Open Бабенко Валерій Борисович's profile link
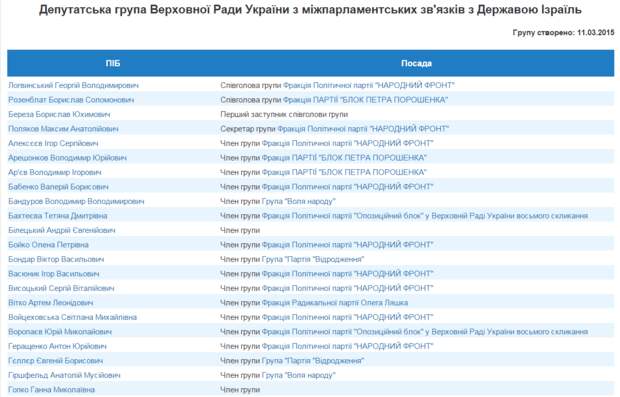The height and width of the screenshot is (397, 620). pos(58,187)
